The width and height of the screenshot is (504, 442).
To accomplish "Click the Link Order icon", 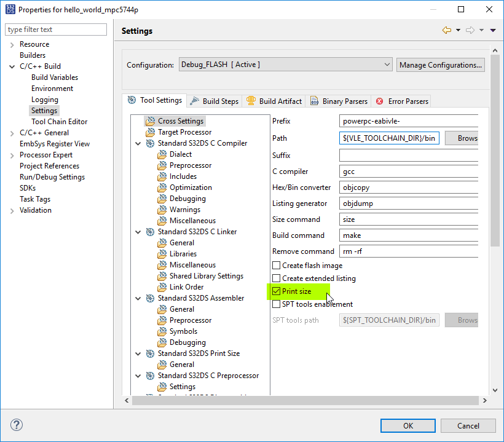I will (162, 287).
